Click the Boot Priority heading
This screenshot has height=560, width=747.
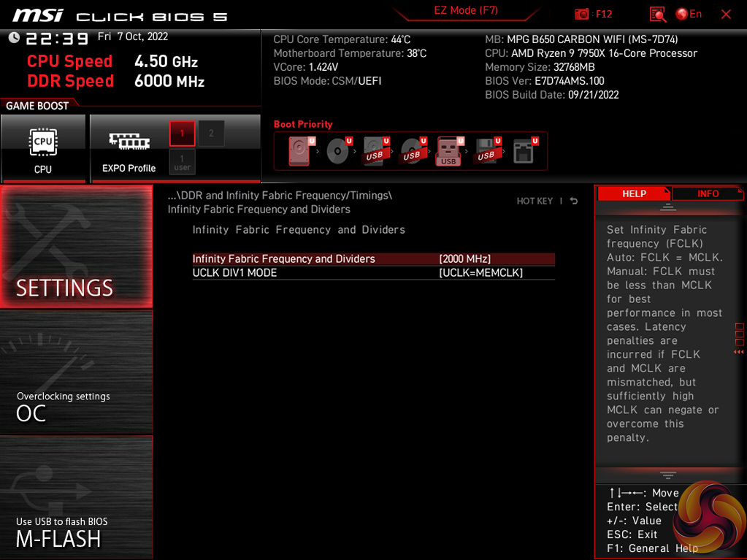(303, 124)
